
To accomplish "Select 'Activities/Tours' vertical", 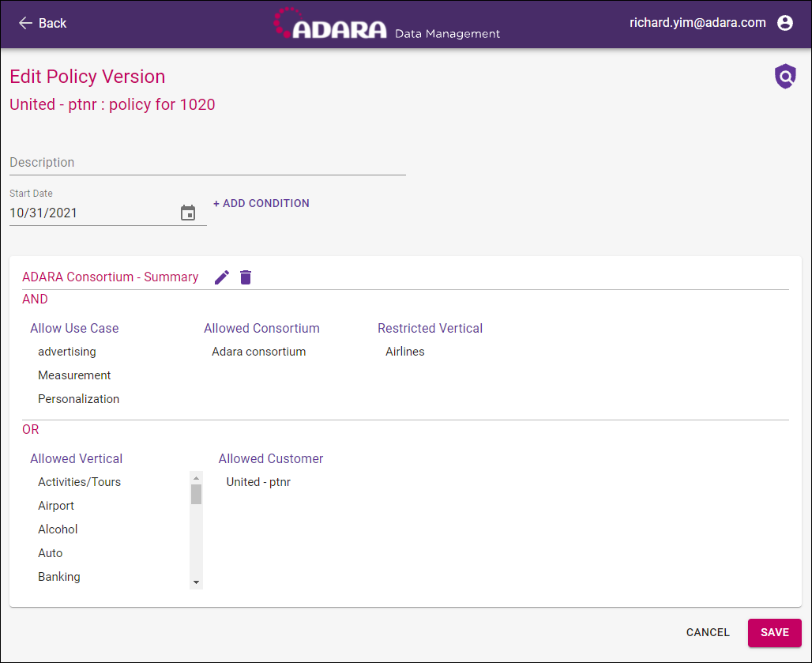I will tap(79, 482).
